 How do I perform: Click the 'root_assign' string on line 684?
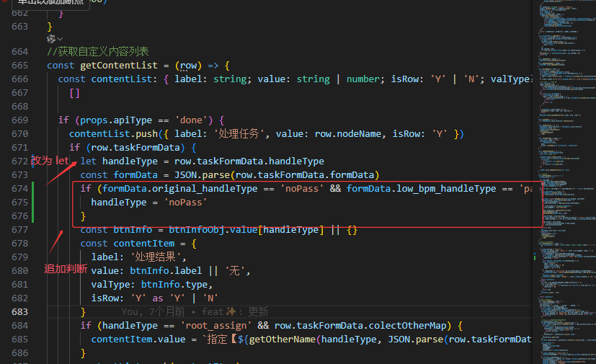pos(212,325)
